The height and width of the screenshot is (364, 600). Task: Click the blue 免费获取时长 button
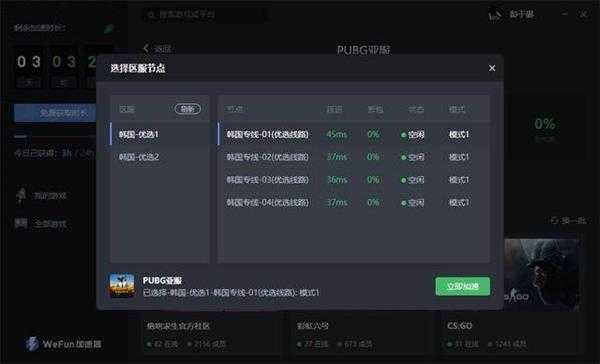[55, 113]
